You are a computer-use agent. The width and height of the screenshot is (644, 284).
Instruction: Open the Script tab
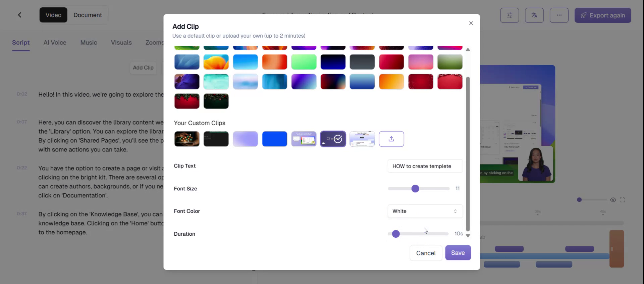tap(21, 43)
